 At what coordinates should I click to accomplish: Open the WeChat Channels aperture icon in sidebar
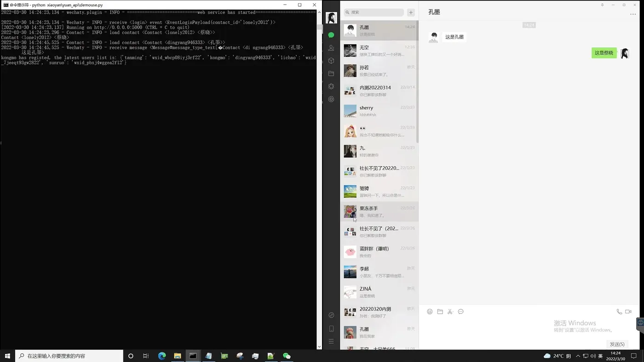click(331, 99)
